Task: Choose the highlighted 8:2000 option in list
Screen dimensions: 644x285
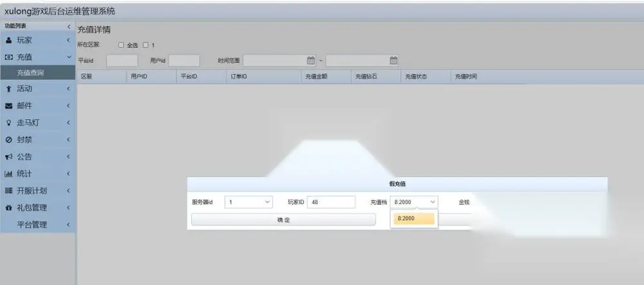Action: (414, 219)
